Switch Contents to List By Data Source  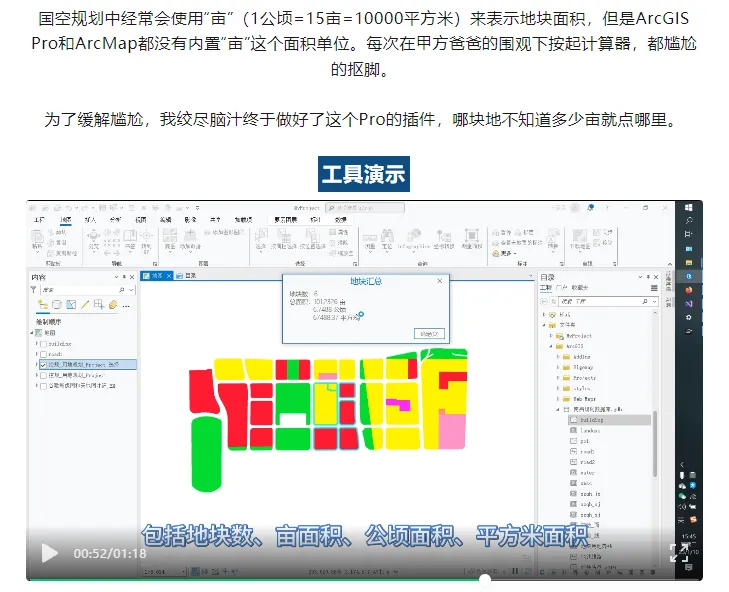(57, 305)
